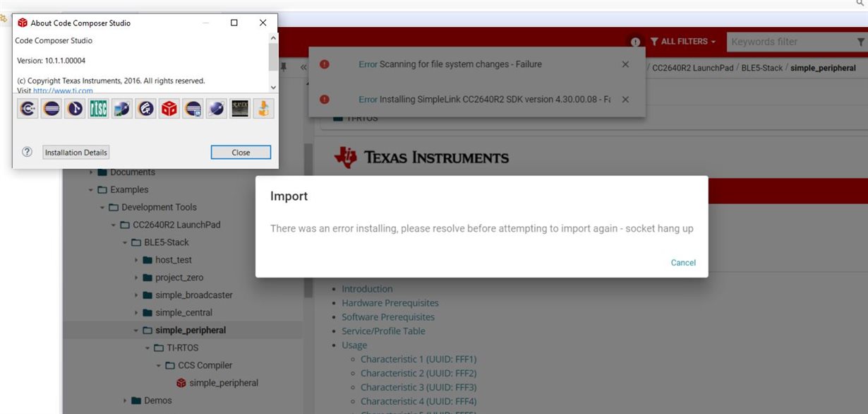This screenshot has width=868, height=414.
Task: Click the help question mark icon
Action: (27, 152)
